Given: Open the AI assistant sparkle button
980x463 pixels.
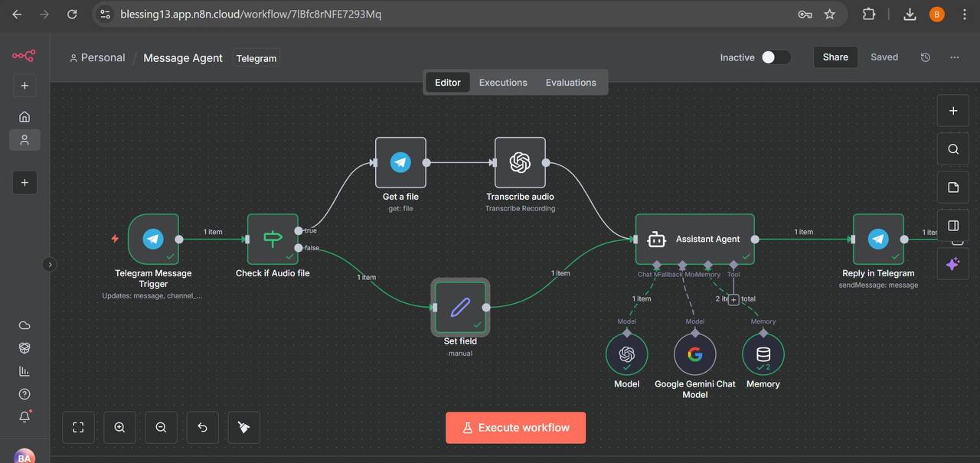Looking at the screenshot, I should [x=953, y=264].
